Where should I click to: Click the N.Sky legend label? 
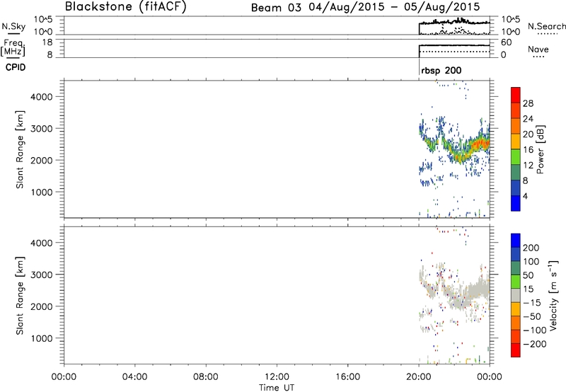(13, 27)
